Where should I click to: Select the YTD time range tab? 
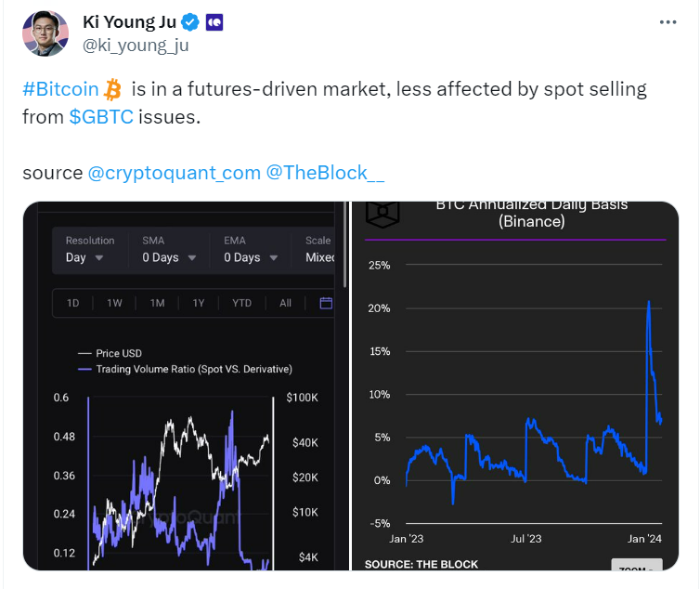pos(241,303)
